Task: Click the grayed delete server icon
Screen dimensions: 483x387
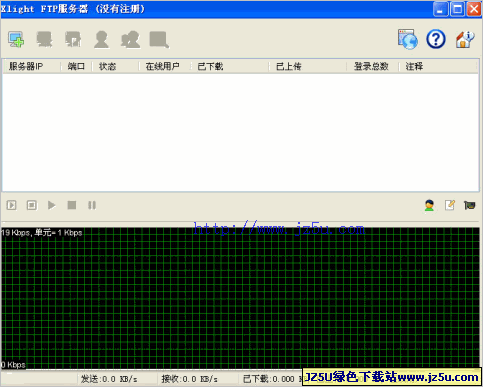Action: pos(44,39)
